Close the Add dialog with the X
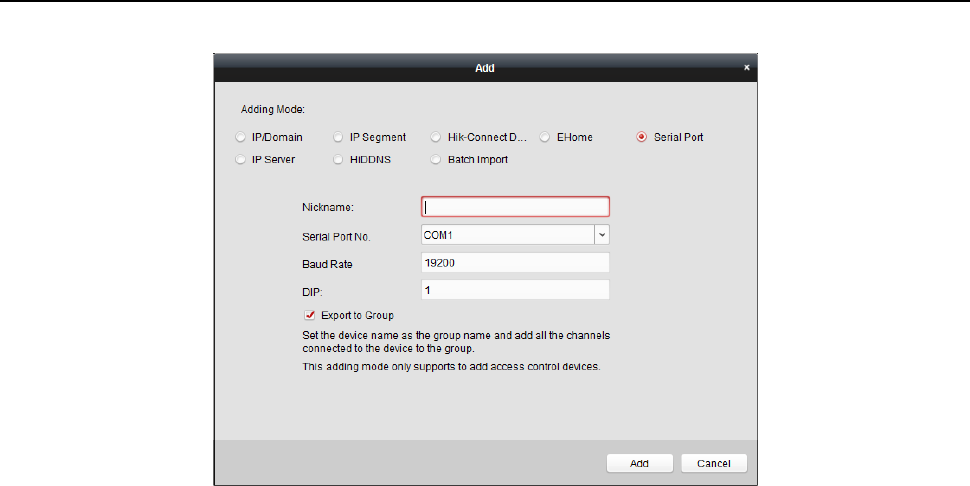 746,68
